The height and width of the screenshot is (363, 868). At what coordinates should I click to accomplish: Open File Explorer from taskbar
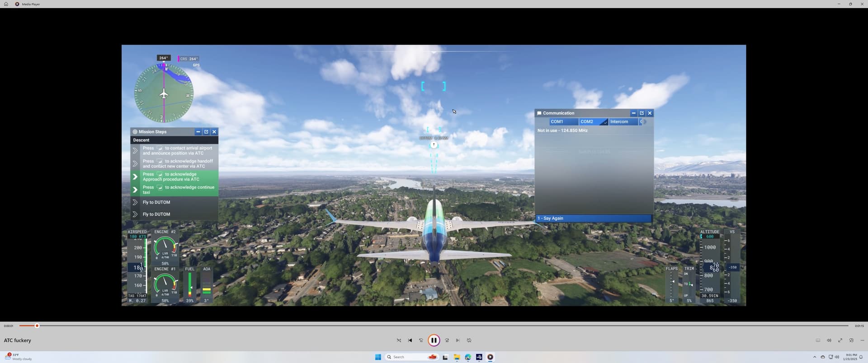click(x=457, y=357)
